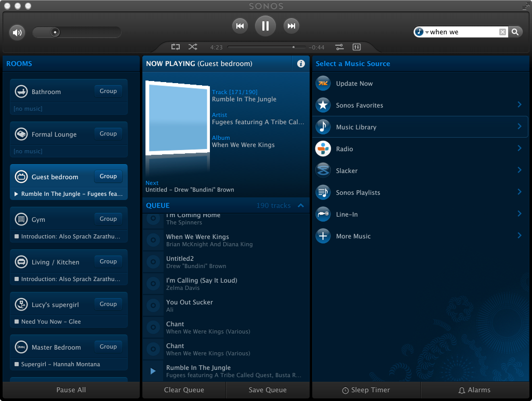Mute the volume with the speaker icon
The height and width of the screenshot is (401, 532).
tap(17, 33)
